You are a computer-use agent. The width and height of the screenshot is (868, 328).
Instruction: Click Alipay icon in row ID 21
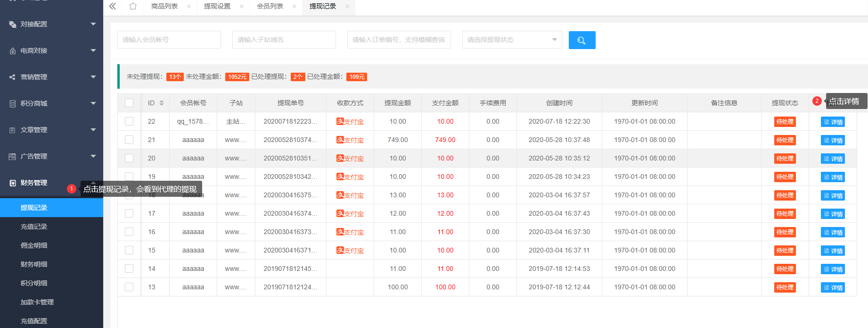pos(340,140)
